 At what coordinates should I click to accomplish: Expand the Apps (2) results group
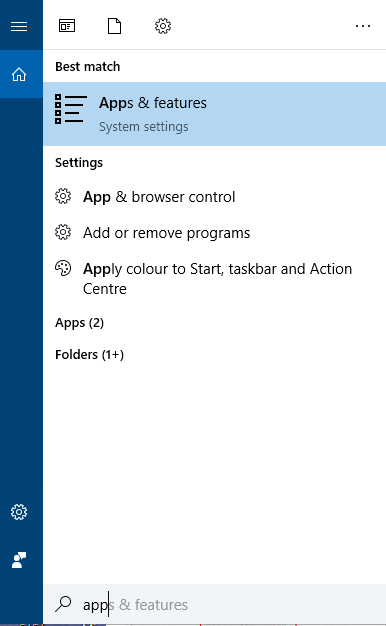pyautogui.click(x=79, y=323)
